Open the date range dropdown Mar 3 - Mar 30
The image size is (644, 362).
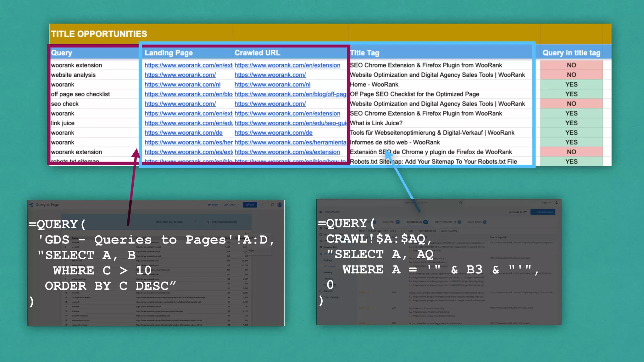176,222
